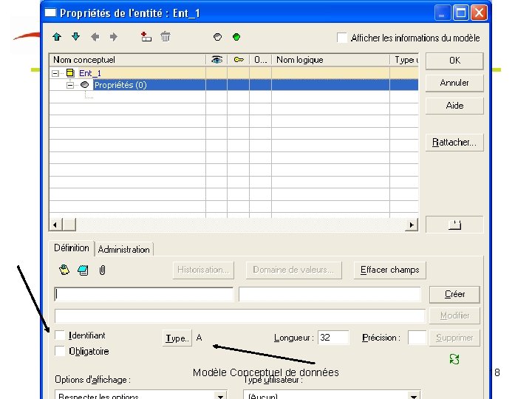Open the Options d'affichage dropdown
532x399 pixels.
220,396
